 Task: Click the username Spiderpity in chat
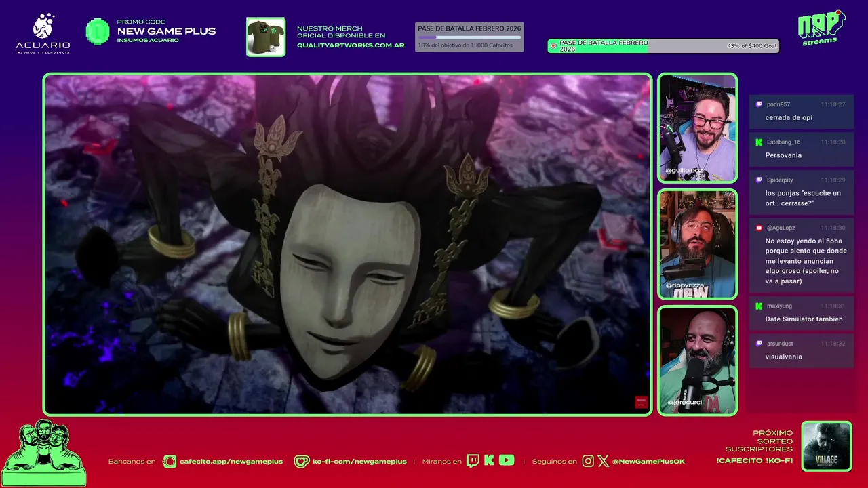point(780,180)
